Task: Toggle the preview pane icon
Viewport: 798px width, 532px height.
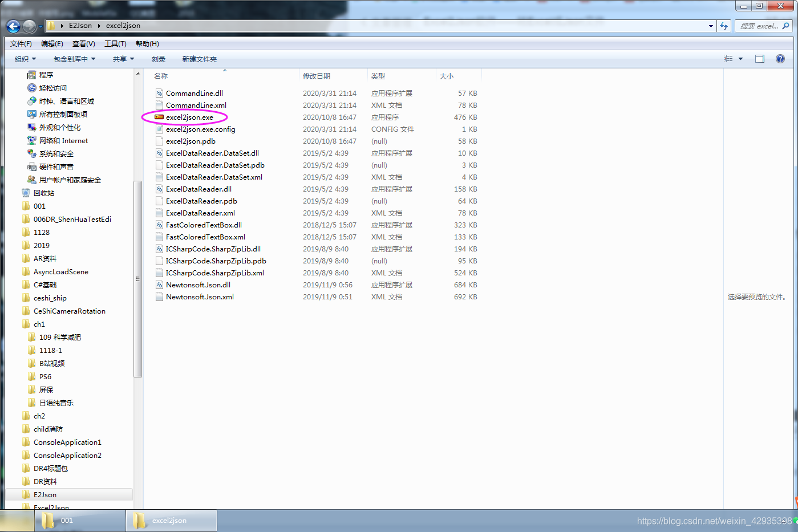Action: pos(760,59)
